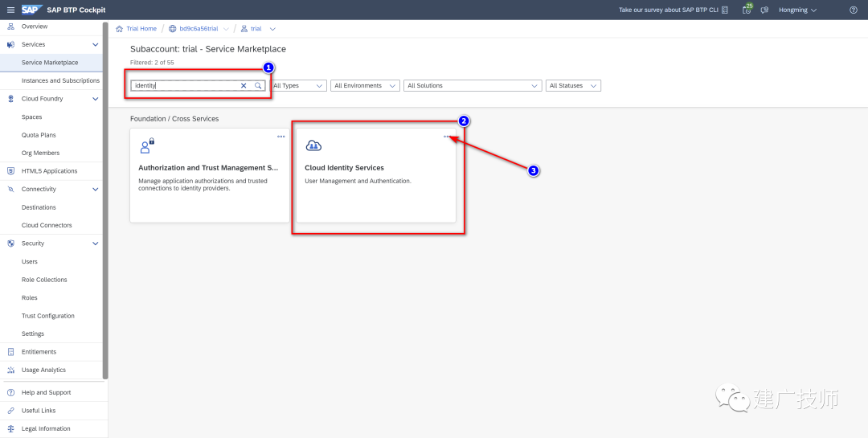
Task: Expand the trial subaccount breadcrumb dropdown arrow
Action: [272, 29]
